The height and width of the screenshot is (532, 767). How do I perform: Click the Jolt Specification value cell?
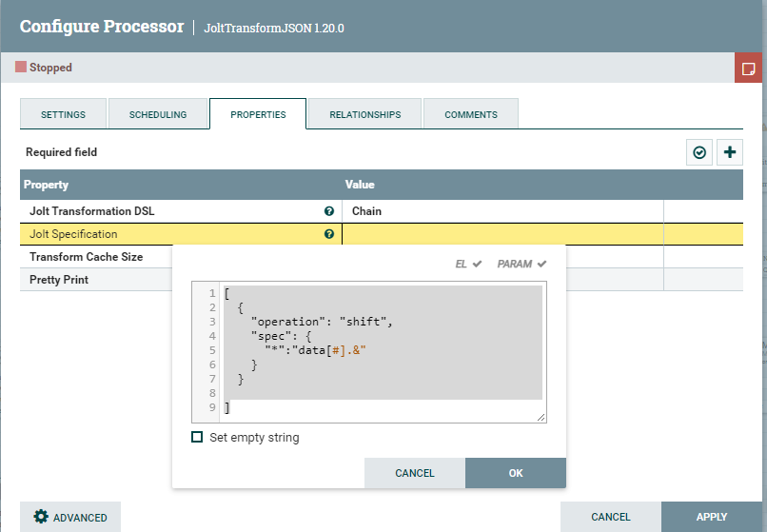coord(501,234)
